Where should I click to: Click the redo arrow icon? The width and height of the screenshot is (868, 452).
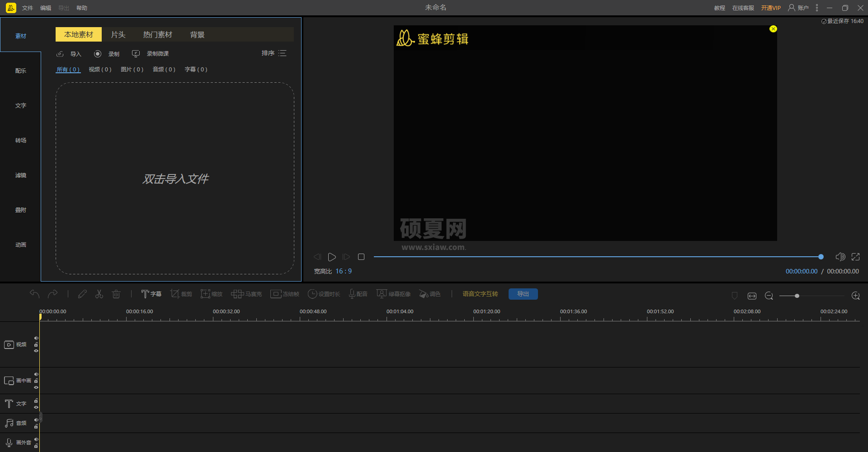(x=52, y=294)
